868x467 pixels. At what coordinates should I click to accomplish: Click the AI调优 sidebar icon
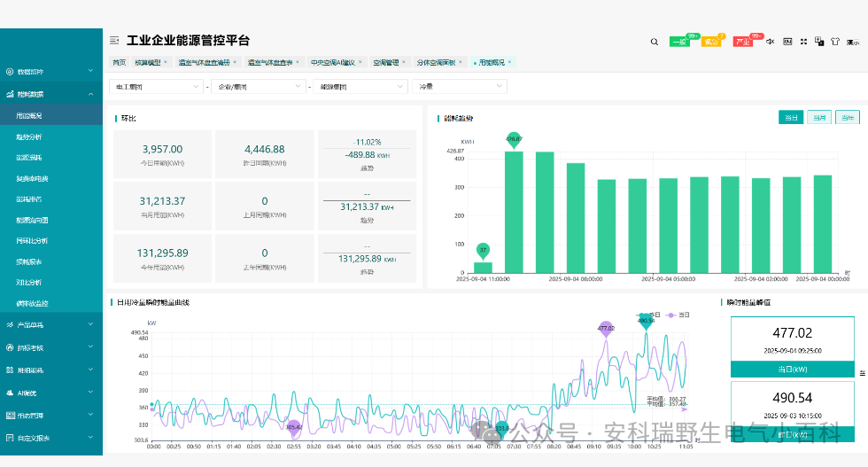(10, 393)
